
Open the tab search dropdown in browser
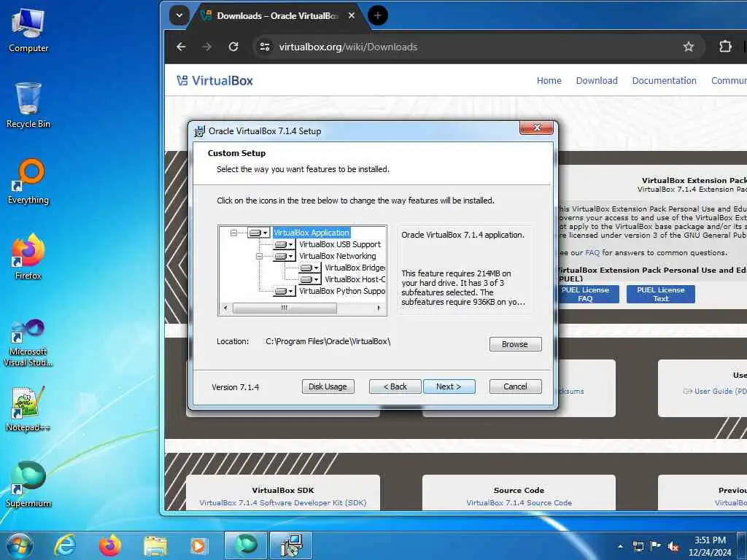coord(179,15)
